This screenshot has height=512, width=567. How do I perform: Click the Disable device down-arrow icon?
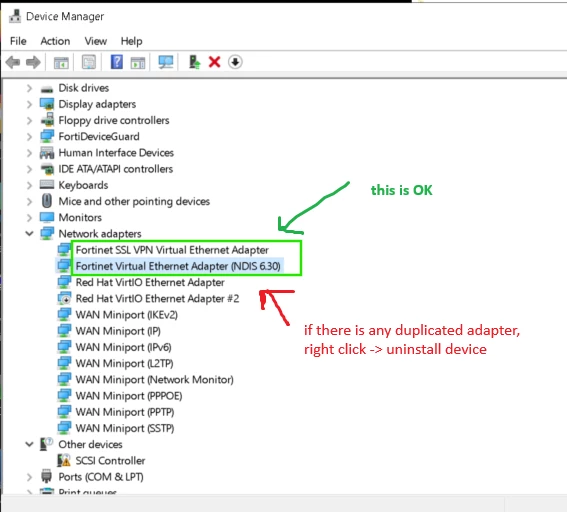[235, 62]
